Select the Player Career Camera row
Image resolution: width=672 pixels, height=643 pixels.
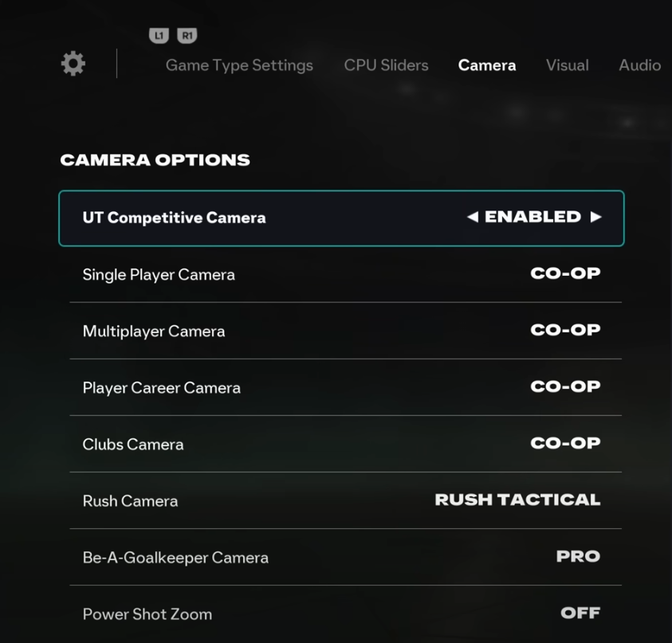pyautogui.click(x=345, y=388)
